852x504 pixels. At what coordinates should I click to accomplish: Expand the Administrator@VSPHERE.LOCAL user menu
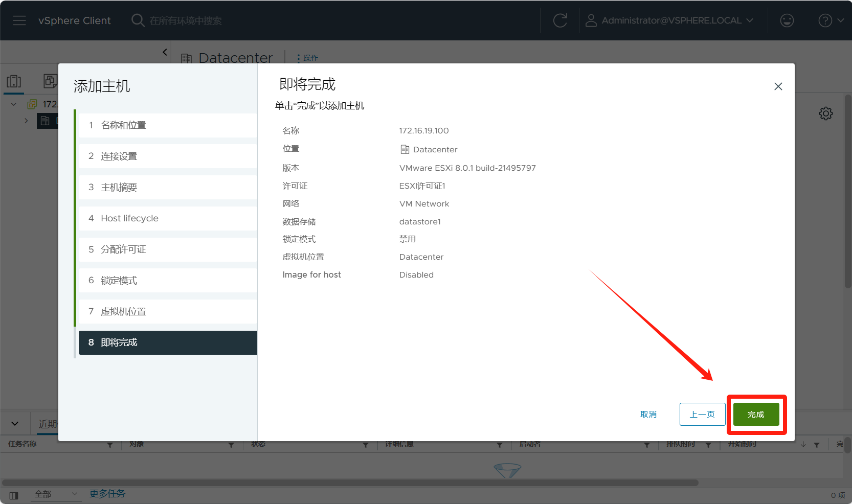tap(671, 20)
